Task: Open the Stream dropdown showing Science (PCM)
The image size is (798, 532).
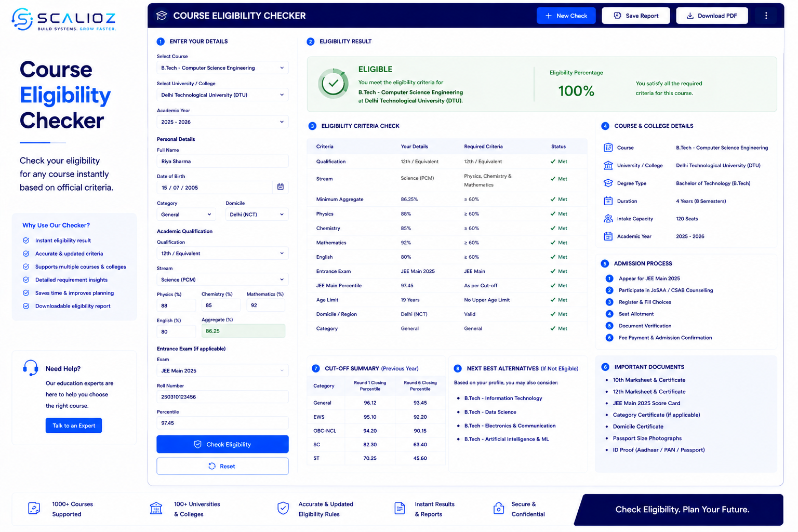Action: (222, 280)
